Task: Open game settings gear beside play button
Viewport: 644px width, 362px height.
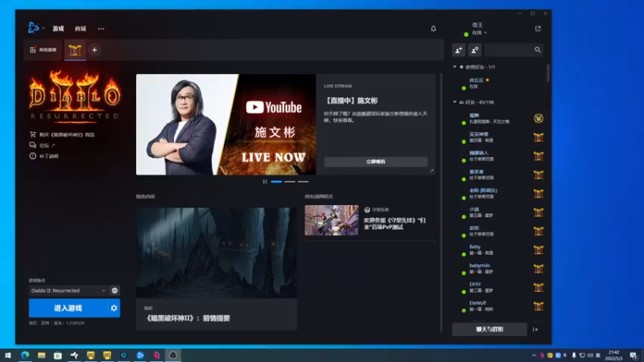Action: click(x=114, y=308)
